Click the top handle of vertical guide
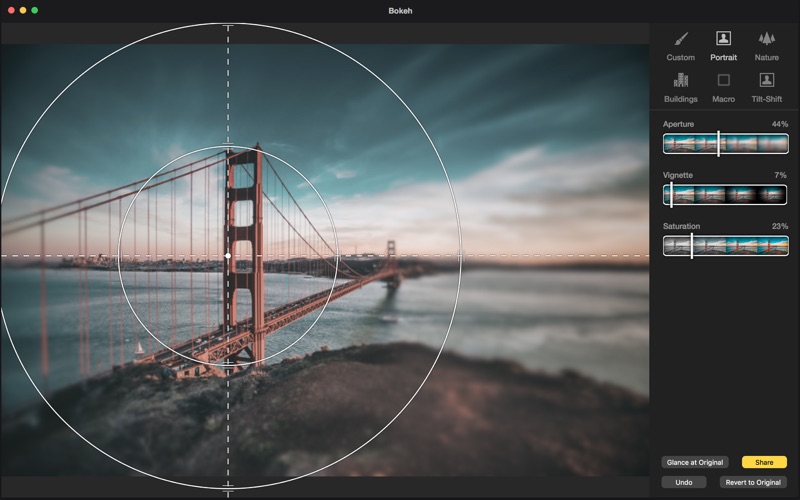 pos(228,26)
